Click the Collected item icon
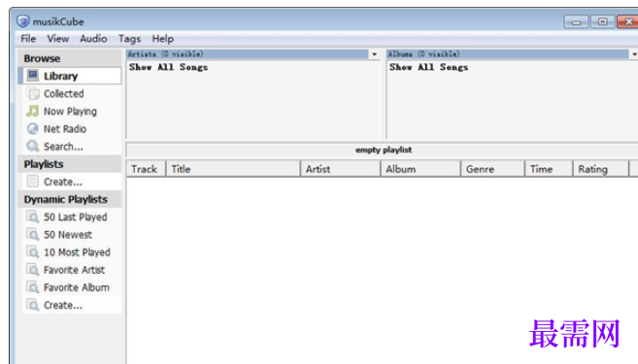638x364 pixels. click(x=33, y=93)
